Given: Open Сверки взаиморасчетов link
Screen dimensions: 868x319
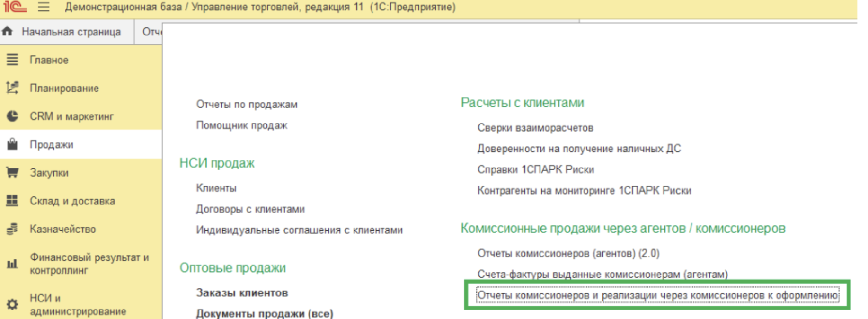Looking at the screenshot, I should click(535, 128).
